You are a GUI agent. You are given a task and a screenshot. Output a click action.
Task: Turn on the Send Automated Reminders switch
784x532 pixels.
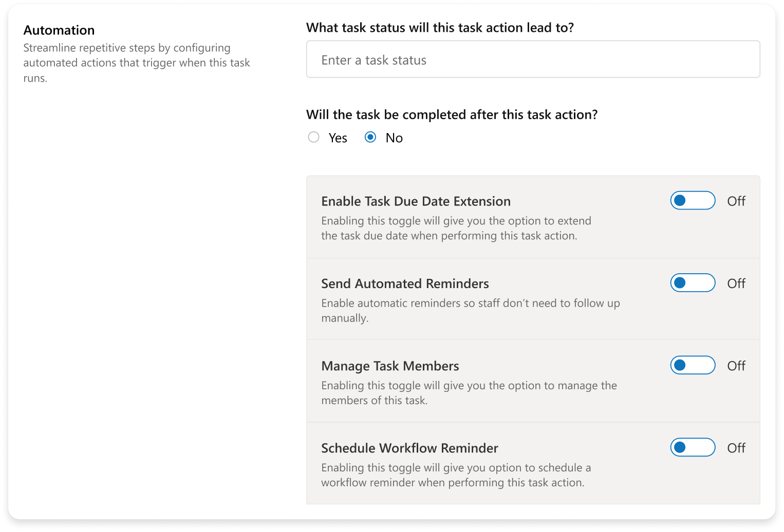click(x=693, y=283)
